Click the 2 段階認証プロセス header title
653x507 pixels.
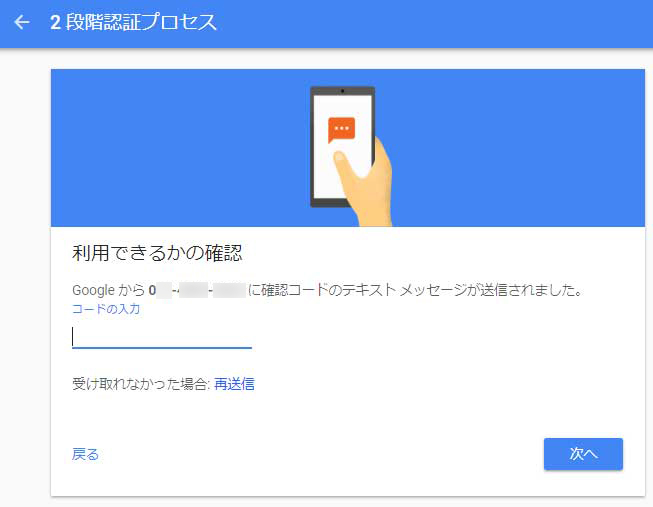[x=133, y=22]
